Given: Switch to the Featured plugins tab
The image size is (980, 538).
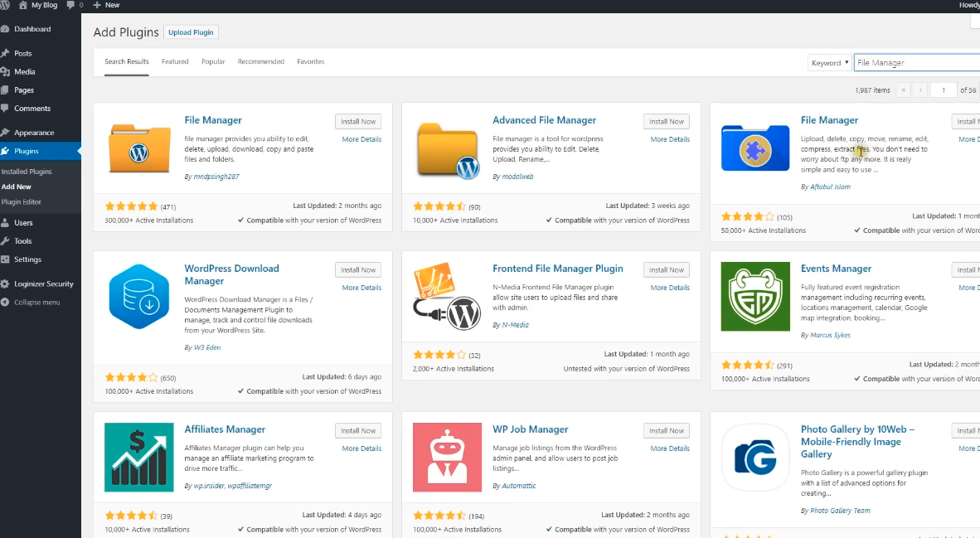Looking at the screenshot, I should pyautogui.click(x=175, y=61).
